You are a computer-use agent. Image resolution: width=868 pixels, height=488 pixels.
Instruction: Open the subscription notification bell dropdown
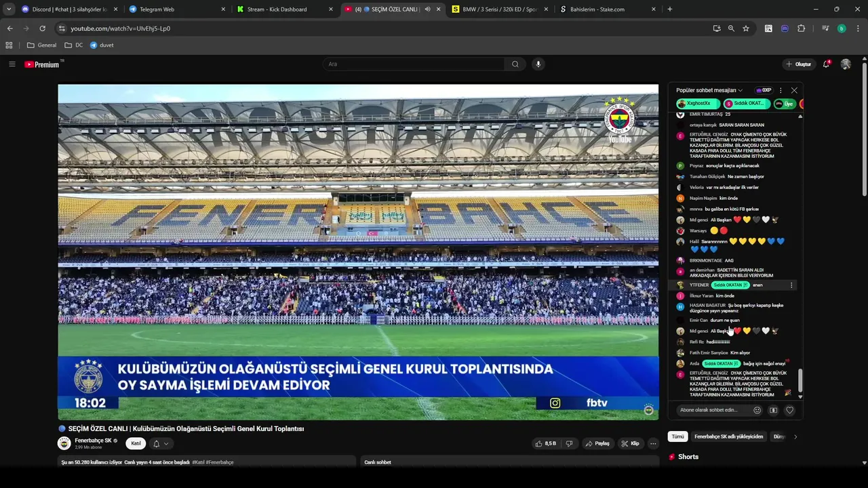(x=161, y=443)
